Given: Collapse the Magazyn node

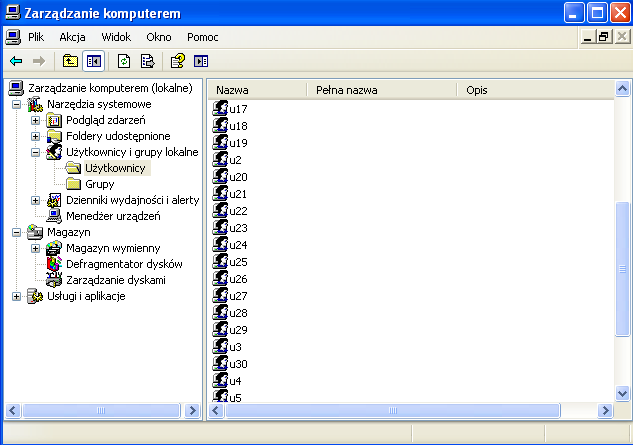Looking at the screenshot, I should click(x=17, y=232).
